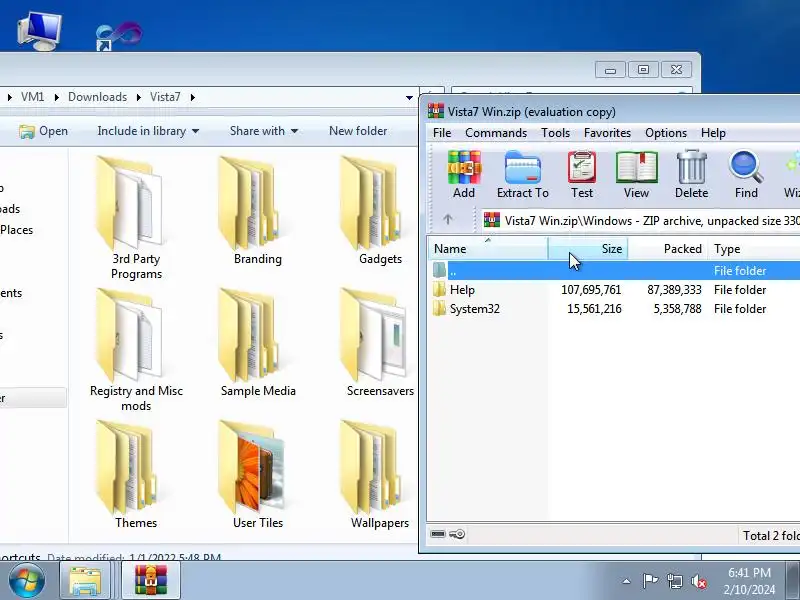The image size is (800, 600).
Task: Select the User Tiles folder
Action: (258, 475)
